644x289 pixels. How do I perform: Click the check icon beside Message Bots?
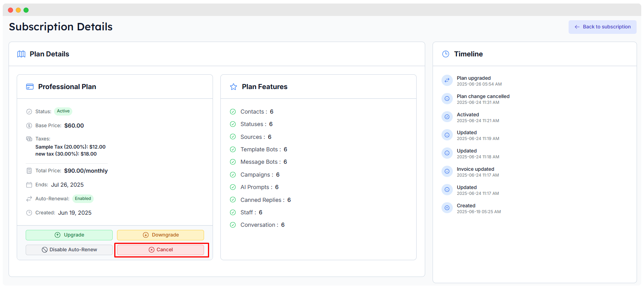pyautogui.click(x=233, y=162)
